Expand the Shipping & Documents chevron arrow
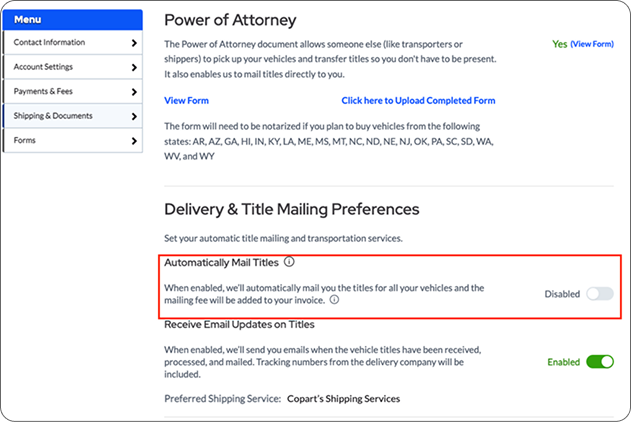 [134, 117]
